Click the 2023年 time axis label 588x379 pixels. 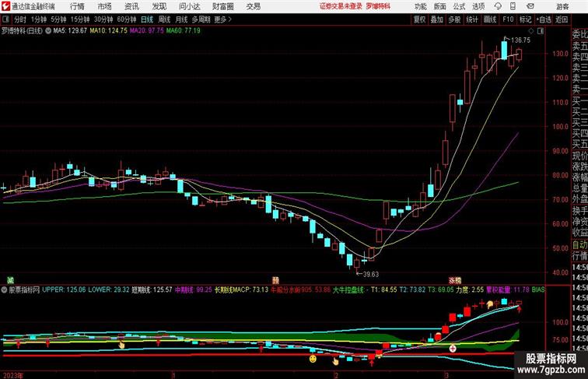pyautogui.click(x=12, y=375)
